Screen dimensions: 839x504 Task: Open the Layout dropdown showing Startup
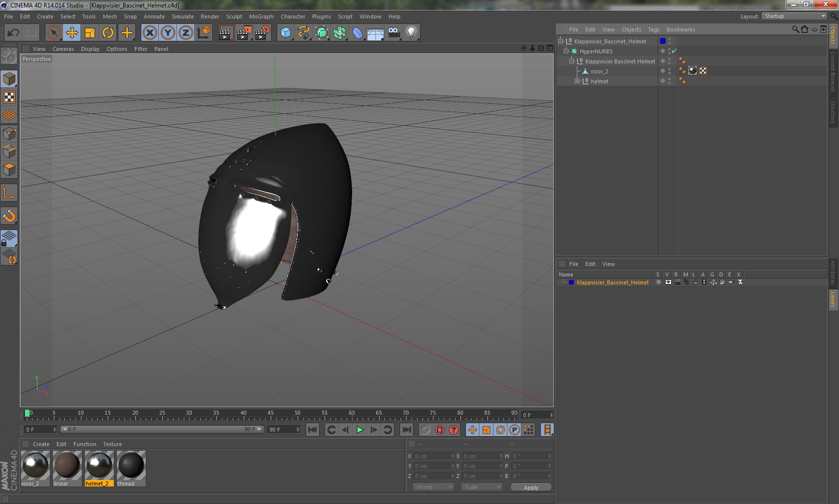coord(795,16)
